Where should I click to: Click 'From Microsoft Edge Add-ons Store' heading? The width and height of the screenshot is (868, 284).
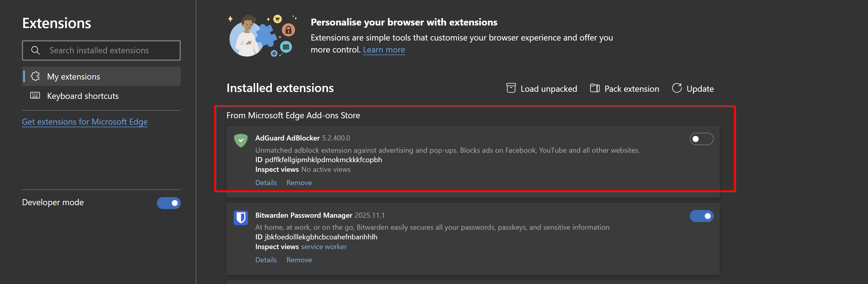click(x=293, y=115)
